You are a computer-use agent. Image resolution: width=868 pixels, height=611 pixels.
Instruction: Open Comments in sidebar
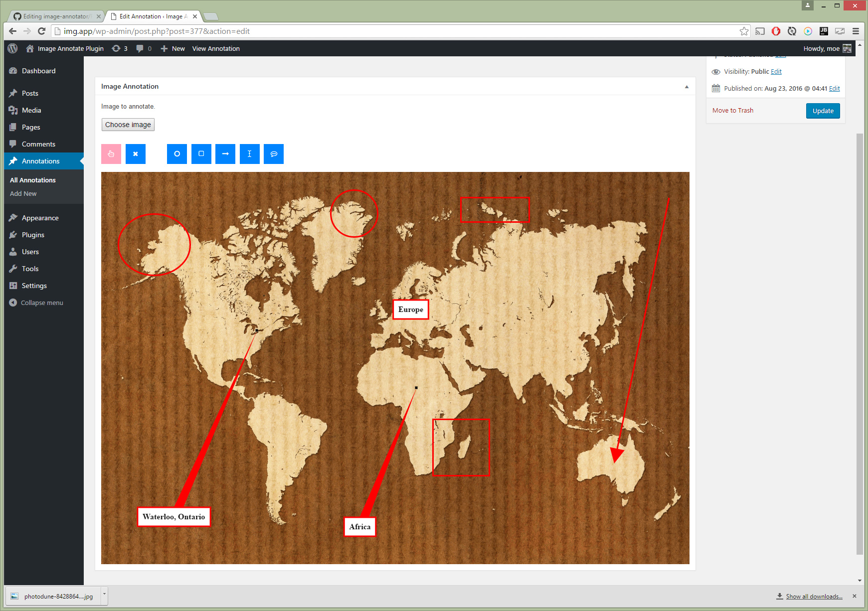click(38, 144)
